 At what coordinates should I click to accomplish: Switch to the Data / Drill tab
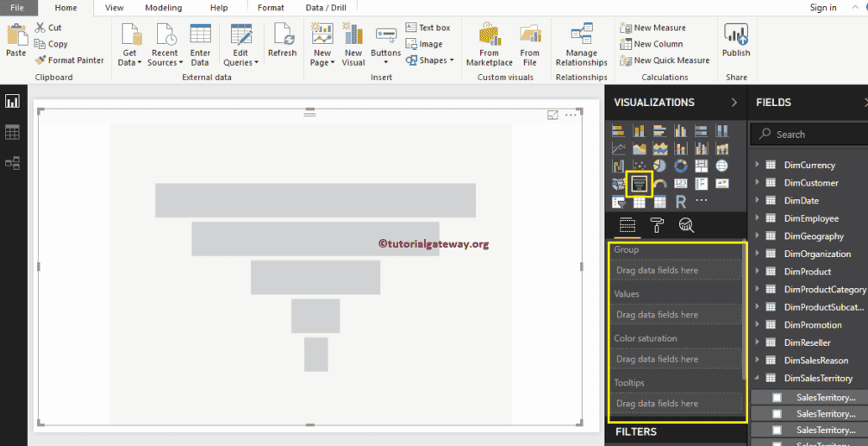coord(326,8)
